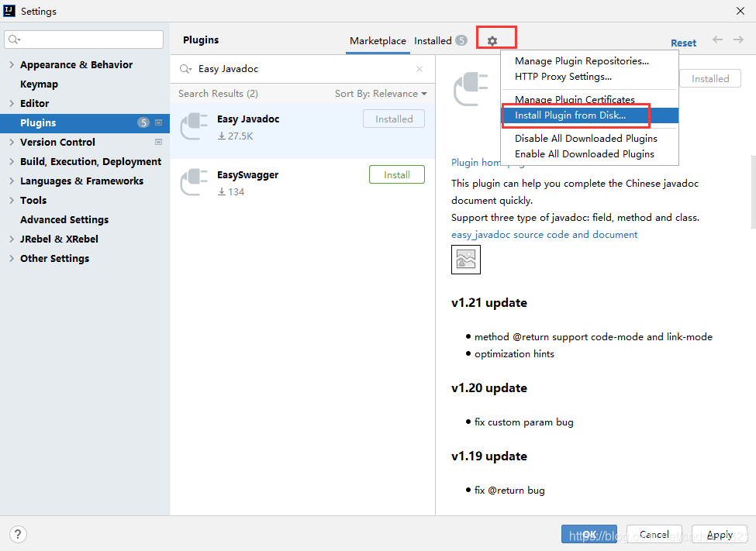The width and height of the screenshot is (756, 551).
Task: Click the 27.5K downloads count
Action: coord(235,136)
